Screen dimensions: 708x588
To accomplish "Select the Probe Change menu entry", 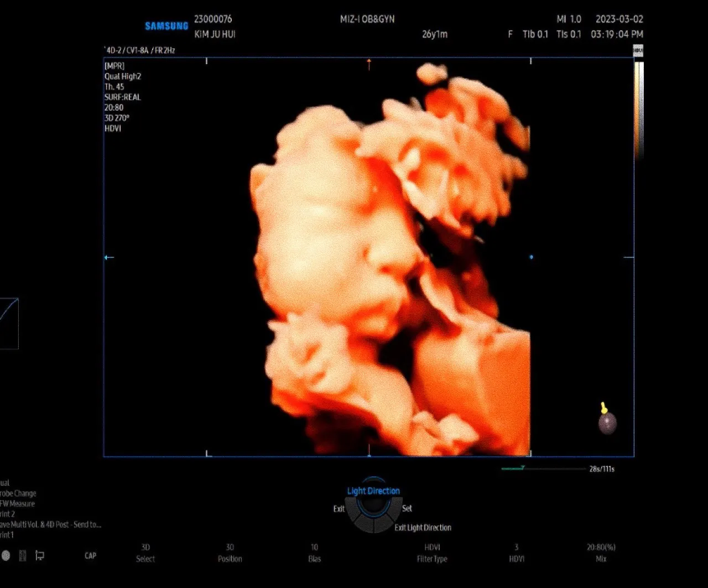I will pyautogui.click(x=18, y=493).
